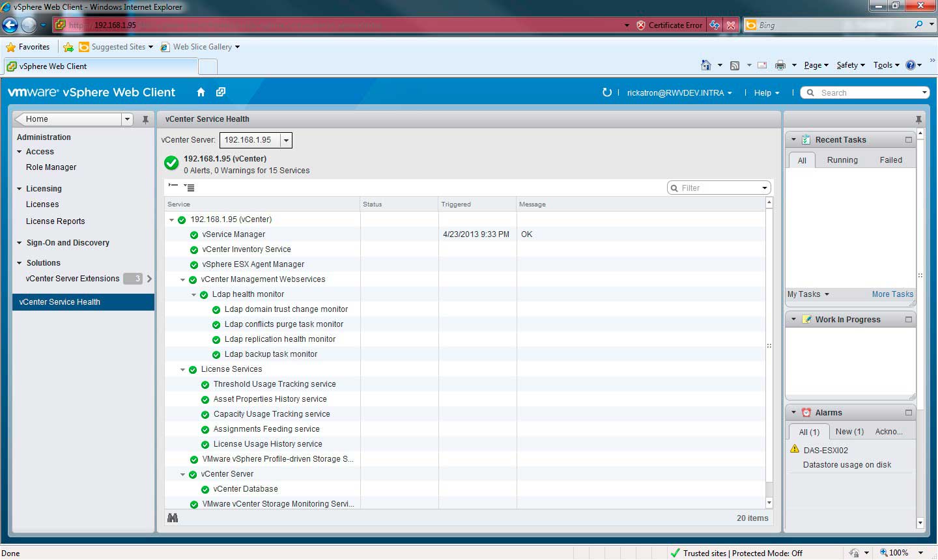The height and width of the screenshot is (560, 938).
Task: Collapse the vCenter Management Webservices node
Action: coord(183,279)
